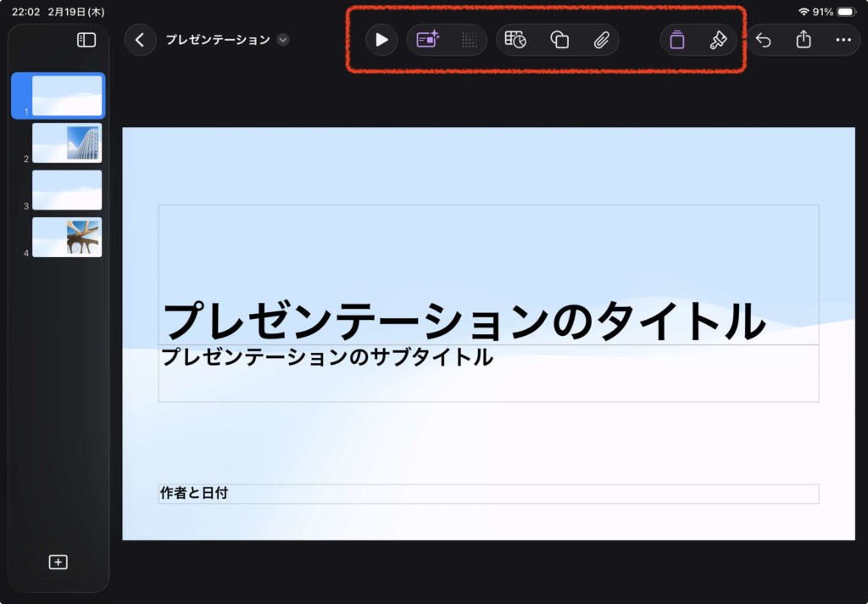Open the purple slide layout icon
868x604 pixels.
676,40
